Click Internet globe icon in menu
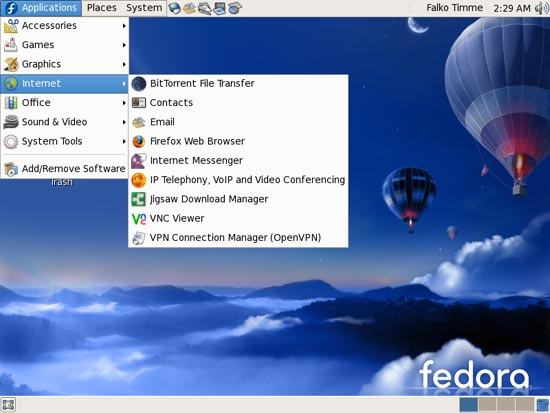550x413 pixels. (11, 84)
